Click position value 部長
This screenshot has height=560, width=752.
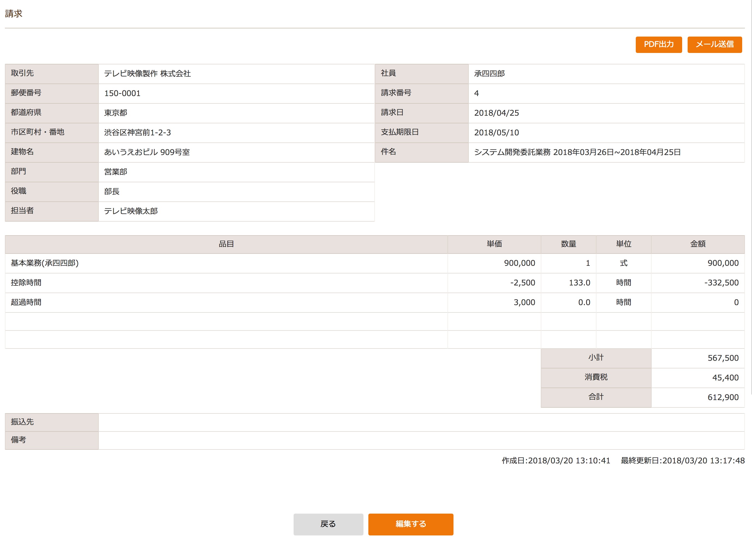coord(112,192)
